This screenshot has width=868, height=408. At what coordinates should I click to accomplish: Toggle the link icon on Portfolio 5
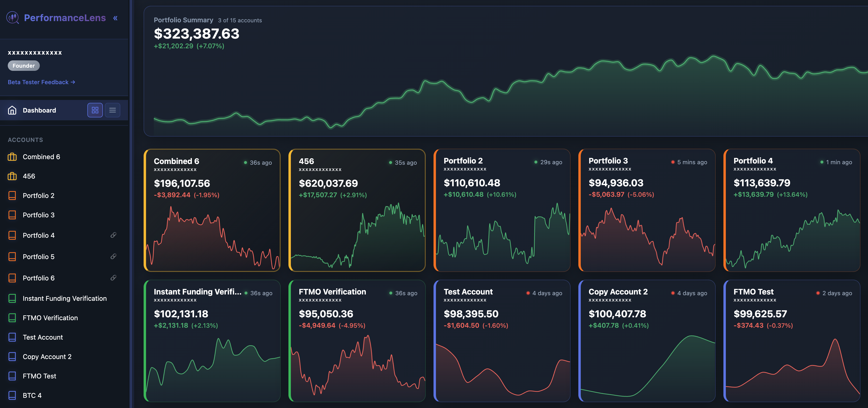pos(113,256)
